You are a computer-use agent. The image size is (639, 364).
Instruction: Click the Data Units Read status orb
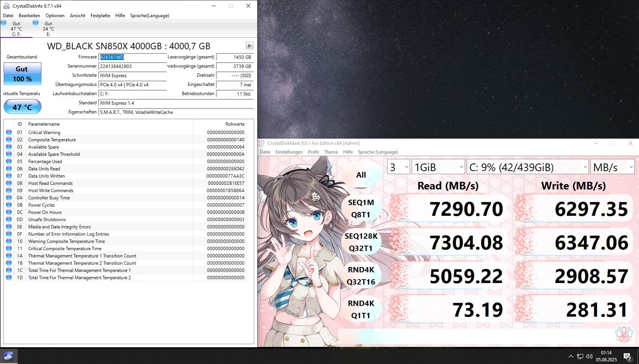coord(9,168)
